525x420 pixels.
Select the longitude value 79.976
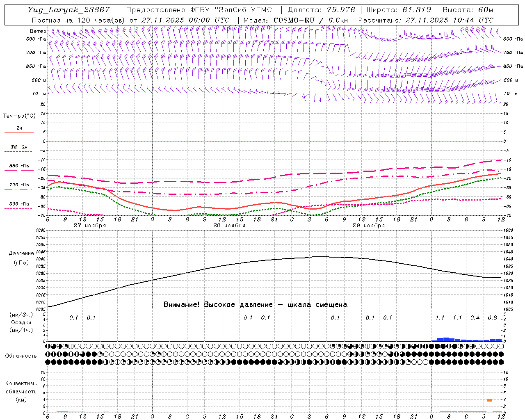click(x=341, y=10)
